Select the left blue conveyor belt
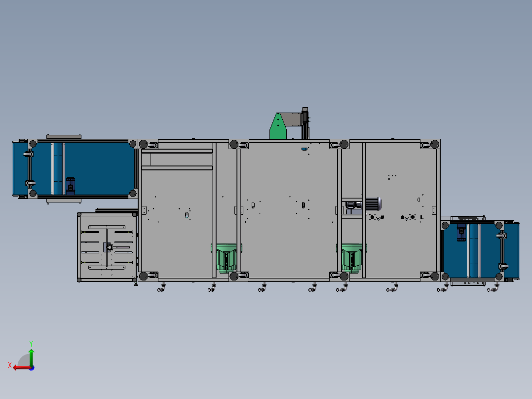This screenshot has height=399, width=532. (75, 168)
